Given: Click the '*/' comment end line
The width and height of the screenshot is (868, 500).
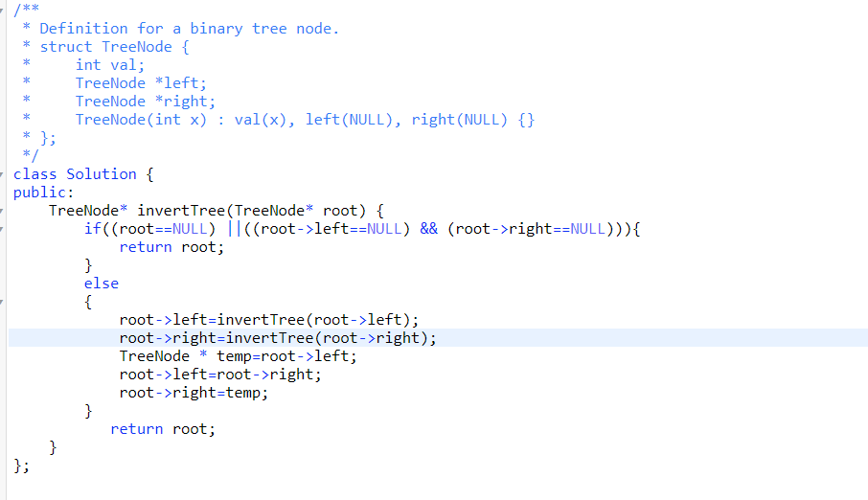Looking at the screenshot, I should pos(31,155).
